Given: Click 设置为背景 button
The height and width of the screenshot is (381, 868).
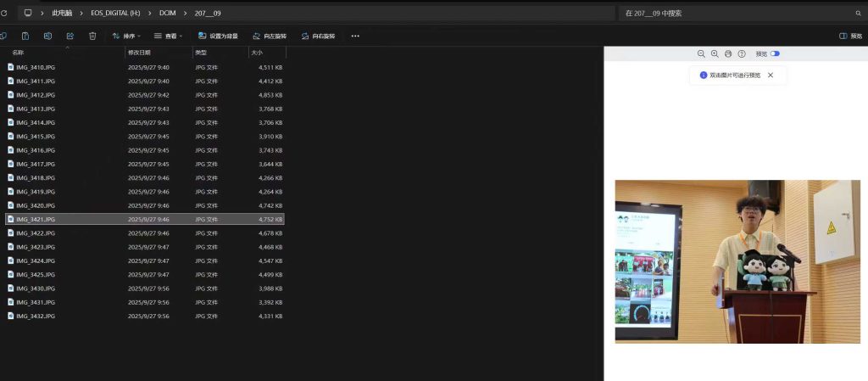Looking at the screenshot, I should (218, 36).
